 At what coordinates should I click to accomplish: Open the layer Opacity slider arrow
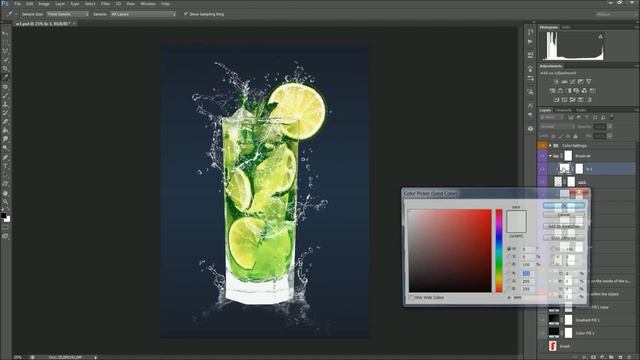click(610, 127)
